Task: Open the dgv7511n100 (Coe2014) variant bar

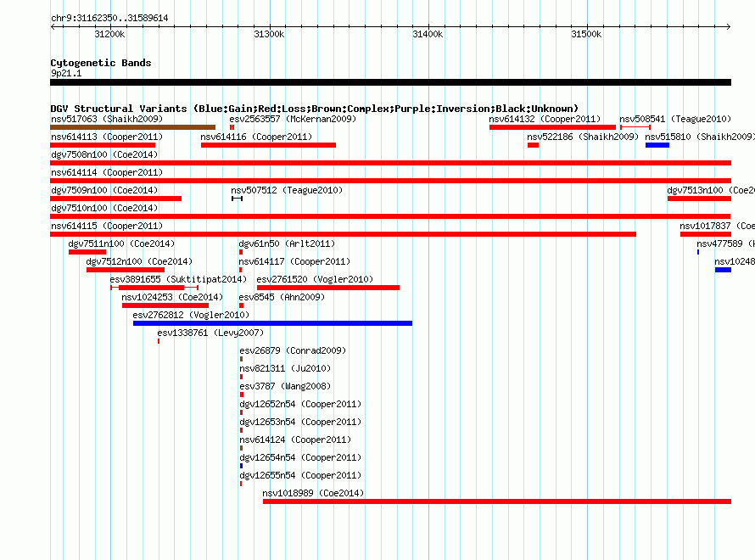Action: pos(87,252)
